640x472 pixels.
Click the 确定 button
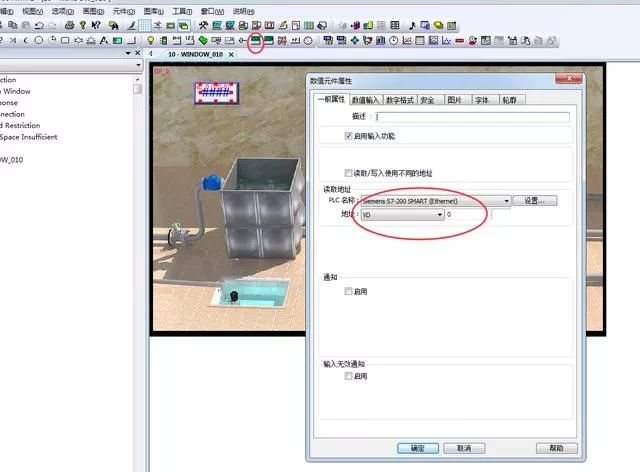click(418, 448)
